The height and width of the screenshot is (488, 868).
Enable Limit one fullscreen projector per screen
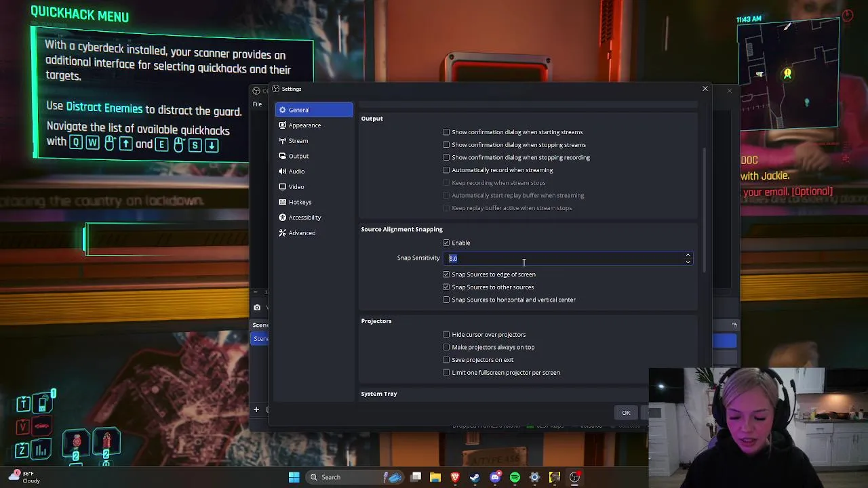point(446,373)
